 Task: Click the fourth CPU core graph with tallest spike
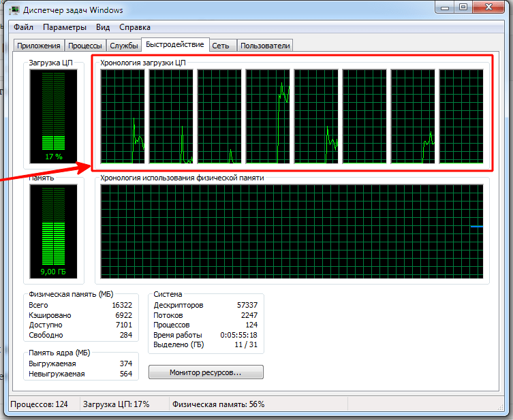(x=268, y=116)
